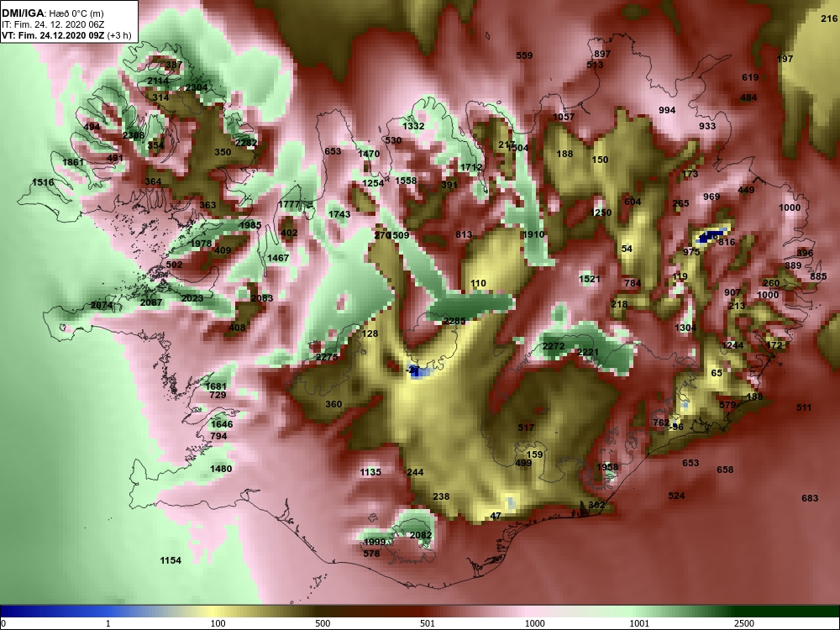Click the map value '2221'
Viewport: 840px width, 630px height.
tap(588, 352)
